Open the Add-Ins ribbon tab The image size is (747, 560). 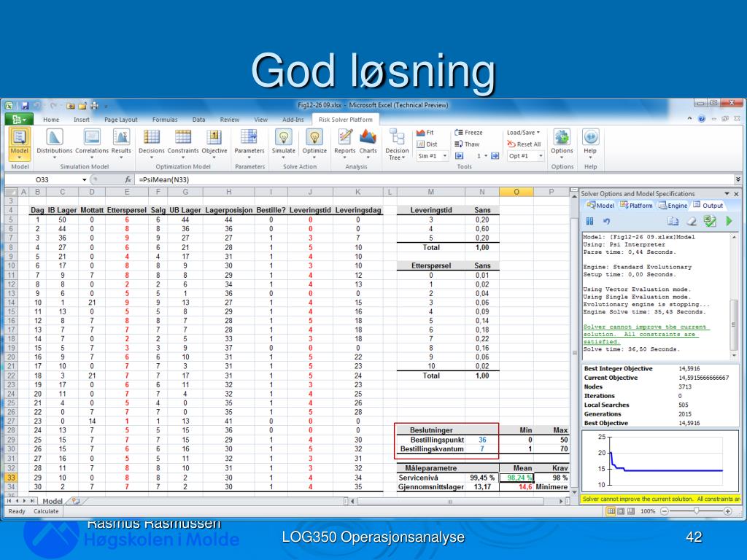293,120
